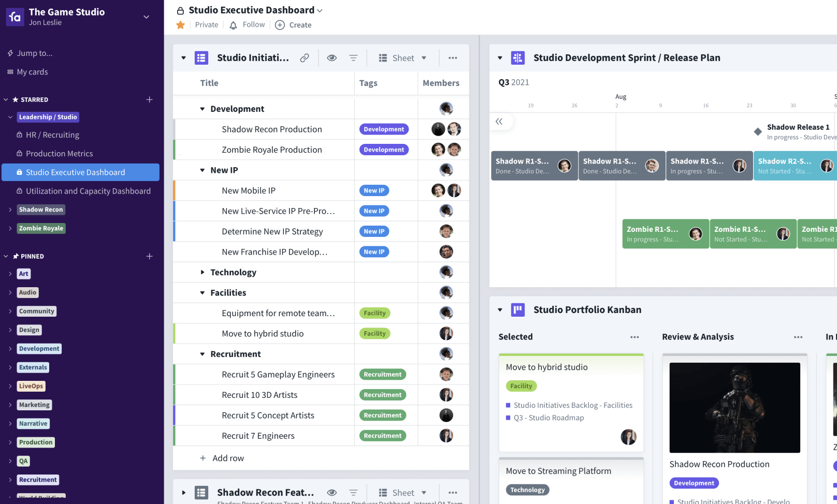Select the Narrative pinned workspace
The width and height of the screenshot is (837, 504).
(33, 423)
